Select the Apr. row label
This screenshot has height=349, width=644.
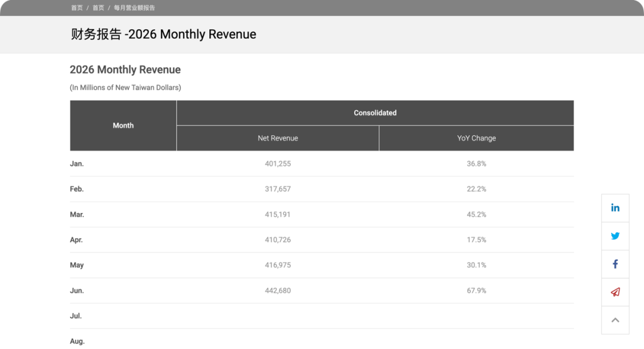pos(76,240)
